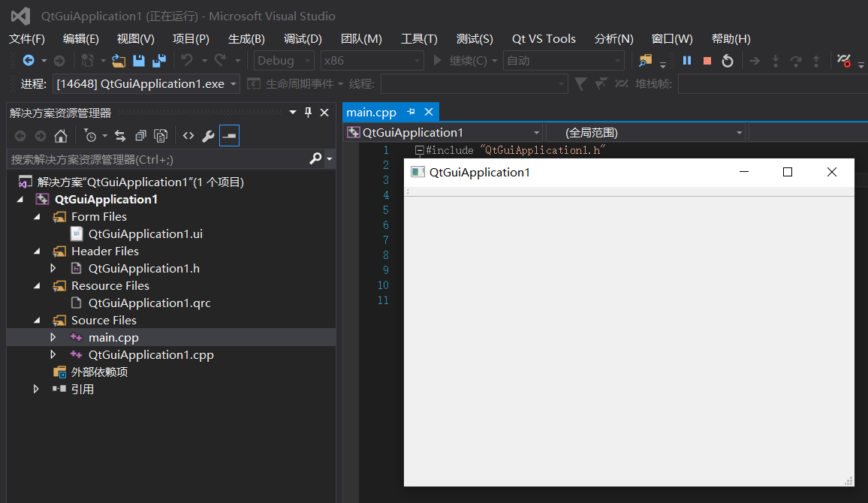Click the Find in Files folder icon
Viewport: 868px width, 503px height.
click(645, 60)
